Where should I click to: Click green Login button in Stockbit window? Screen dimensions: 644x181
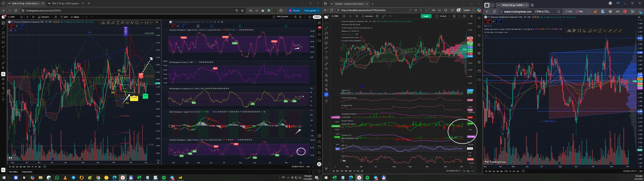[x=426, y=16]
